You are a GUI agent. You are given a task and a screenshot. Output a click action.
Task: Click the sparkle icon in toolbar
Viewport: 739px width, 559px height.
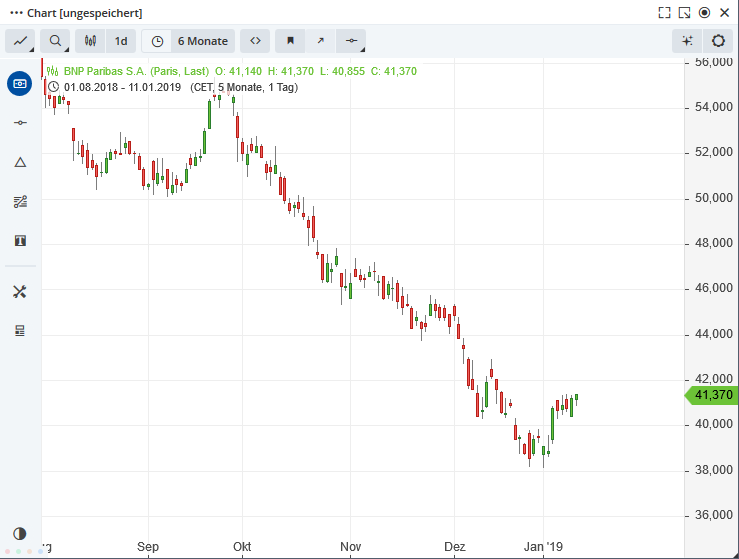pos(686,41)
